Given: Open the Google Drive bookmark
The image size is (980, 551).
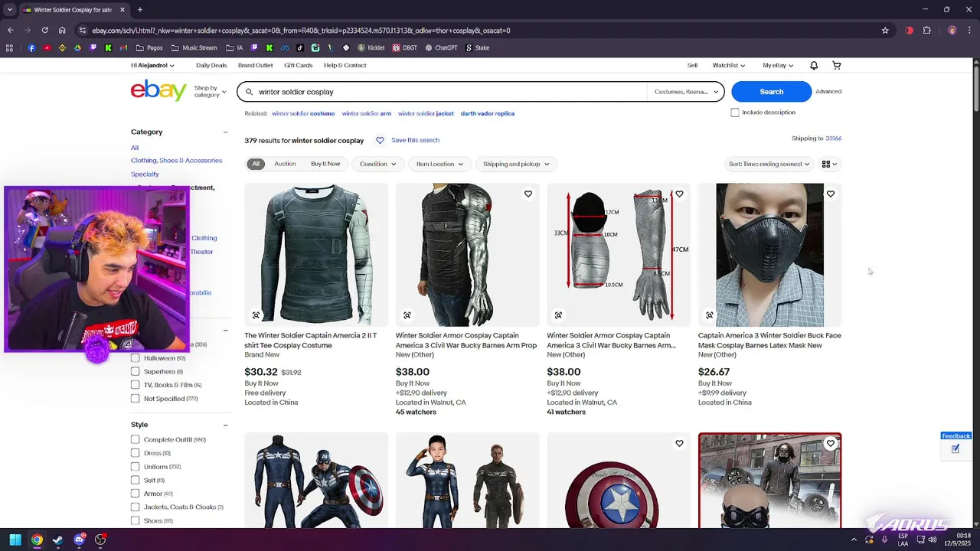Looking at the screenshot, I should (77, 47).
